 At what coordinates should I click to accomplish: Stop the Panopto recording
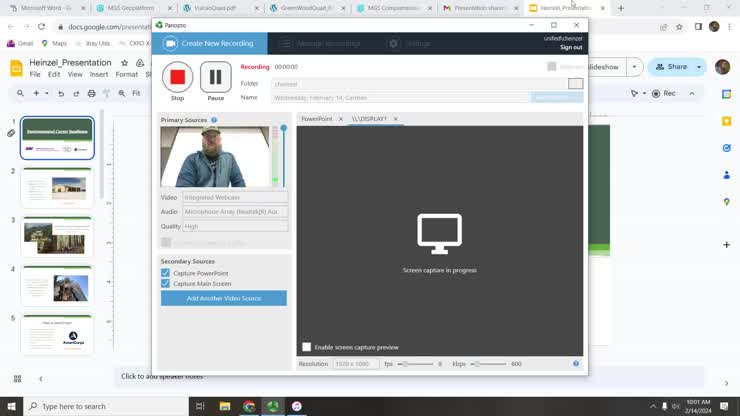177,77
